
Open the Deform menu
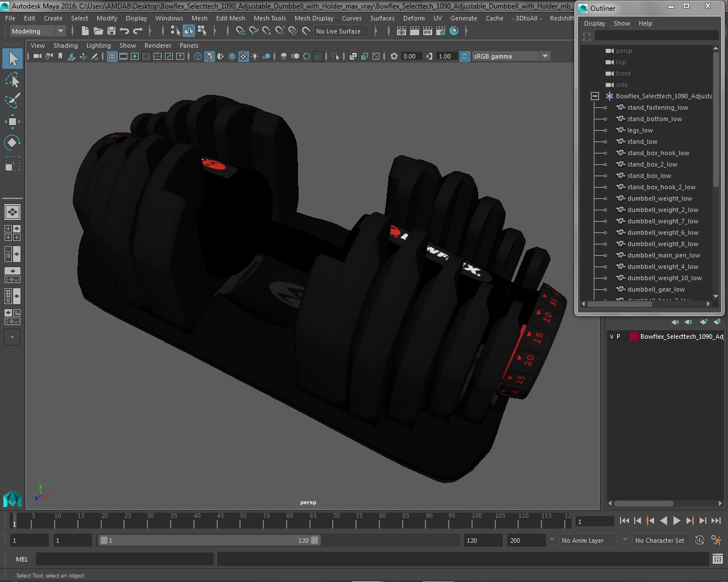414,18
